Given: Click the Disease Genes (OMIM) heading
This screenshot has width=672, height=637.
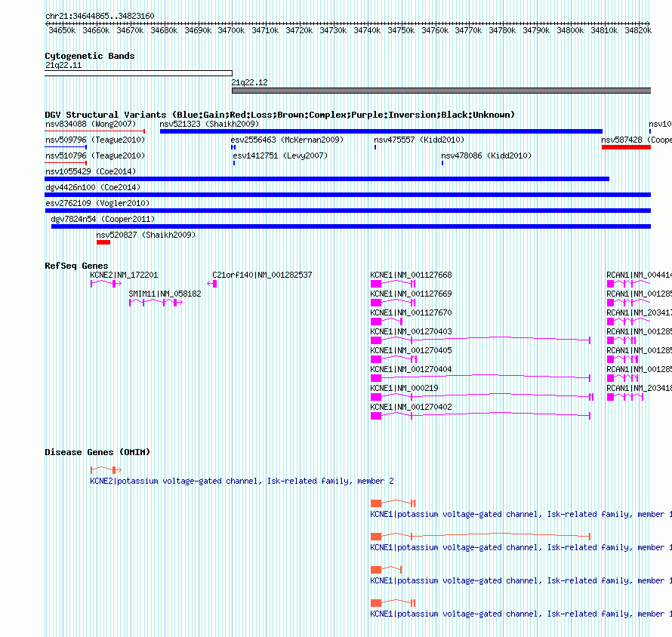Looking at the screenshot, I should click(97, 452).
